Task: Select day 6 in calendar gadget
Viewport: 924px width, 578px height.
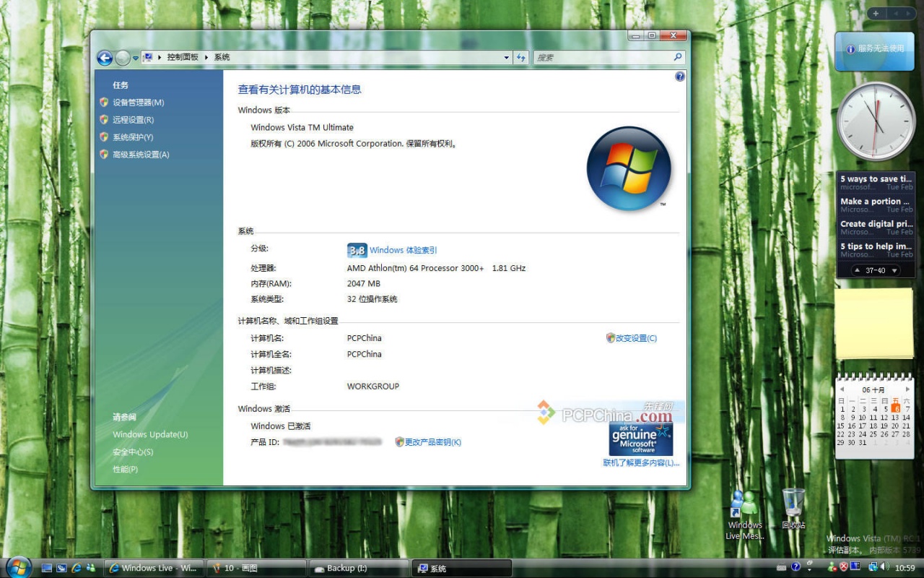Action: click(x=896, y=409)
